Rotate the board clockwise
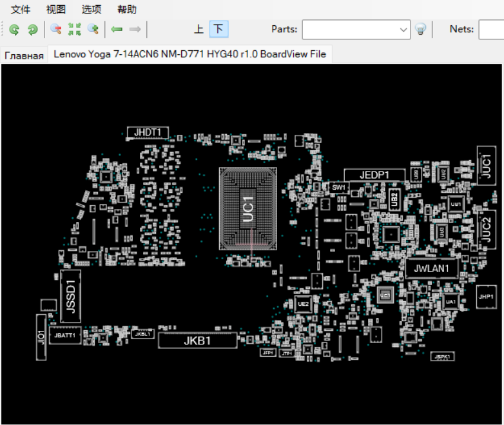This screenshot has height=425, width=504. (32, 30)
